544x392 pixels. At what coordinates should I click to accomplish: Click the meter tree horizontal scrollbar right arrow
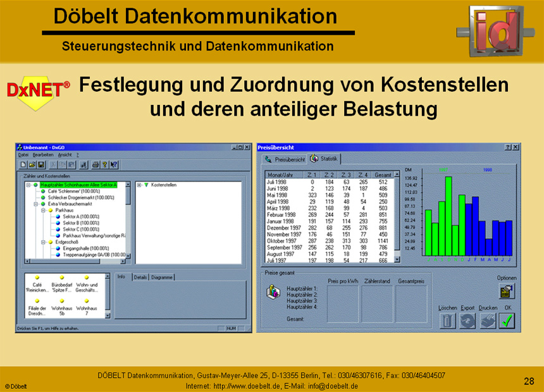coord(123,261)
